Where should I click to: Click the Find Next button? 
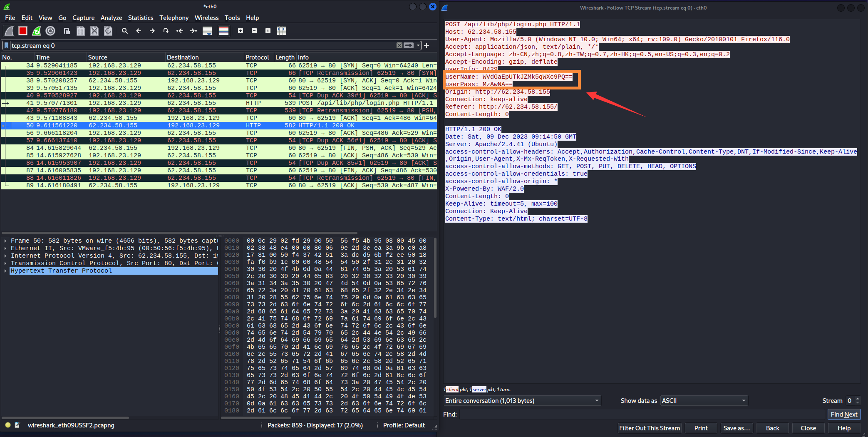point(844,415)
